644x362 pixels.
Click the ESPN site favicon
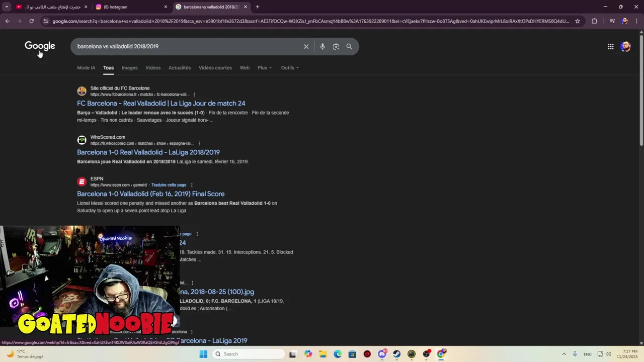82,182
